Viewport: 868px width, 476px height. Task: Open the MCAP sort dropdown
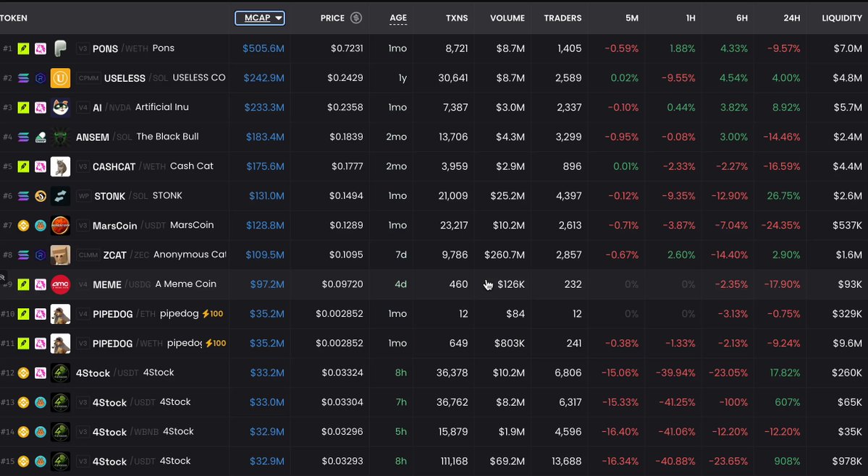260,17
